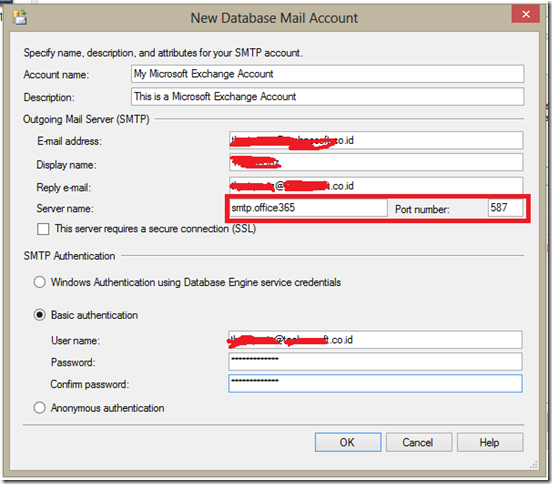The height and width of the screenshot is (484, 552).
Task: Click the Account name field
Action: tap(327, 74)
